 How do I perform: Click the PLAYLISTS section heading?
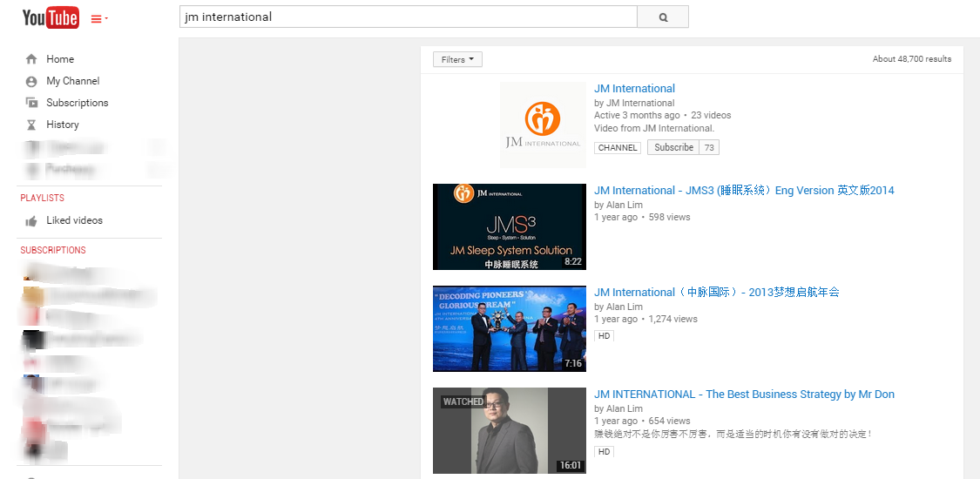pyautogui.click(x=42, y=198)
